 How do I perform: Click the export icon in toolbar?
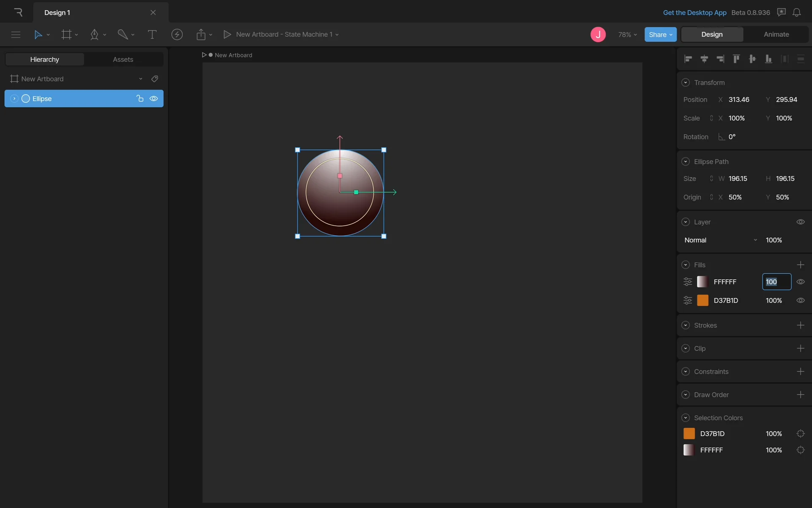201,34
